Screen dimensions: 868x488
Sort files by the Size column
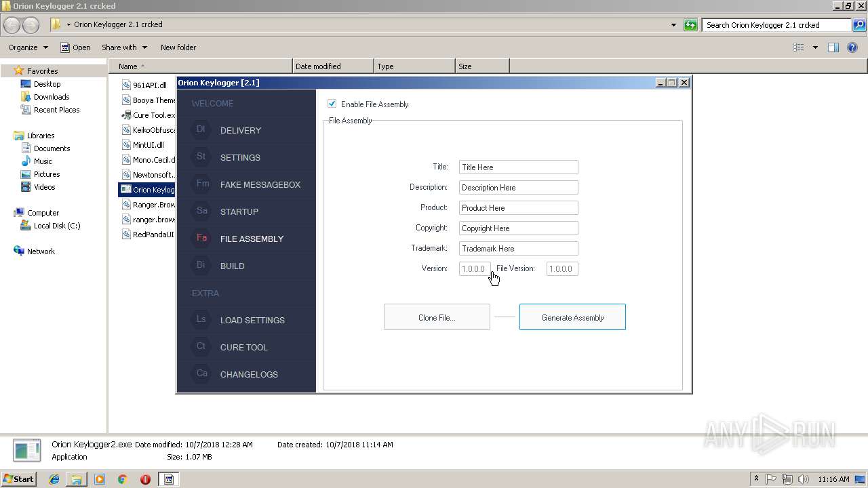[482, 66]
